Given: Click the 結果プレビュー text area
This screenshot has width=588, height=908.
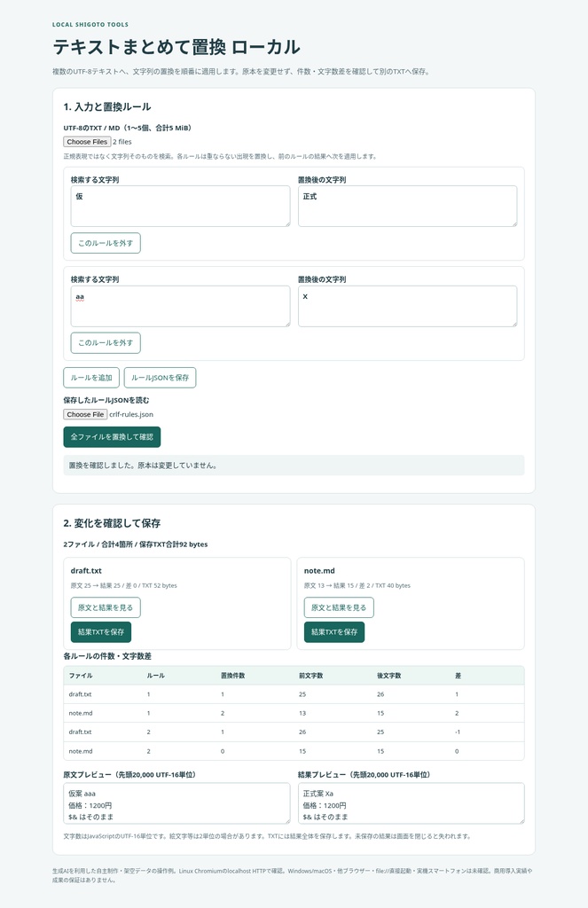Looking at the screenshot, I should 412,803.
